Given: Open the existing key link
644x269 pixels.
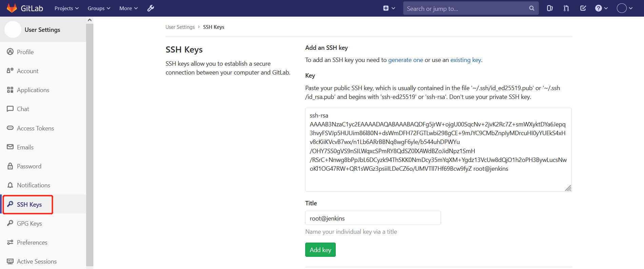Looking at the screenshot, I should [x=466, y=60].
